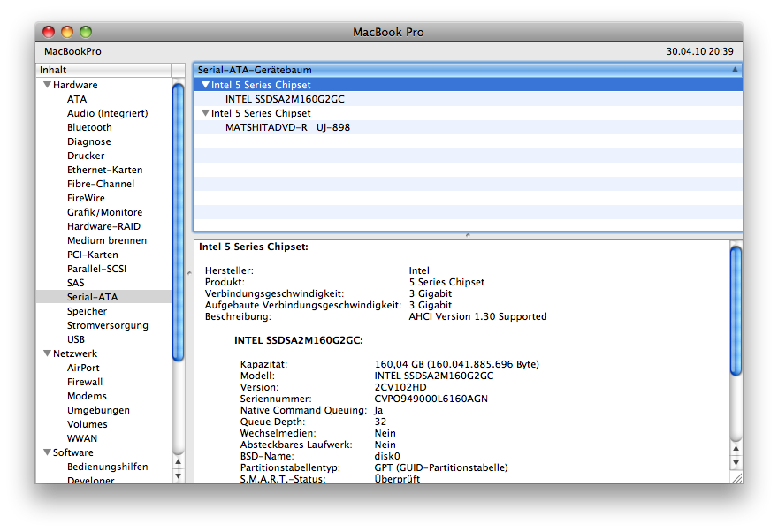The width and height of the screenshot is (778, 532).
Task: Click the details pane scrollbar thumb
Action: coord(736,310)
